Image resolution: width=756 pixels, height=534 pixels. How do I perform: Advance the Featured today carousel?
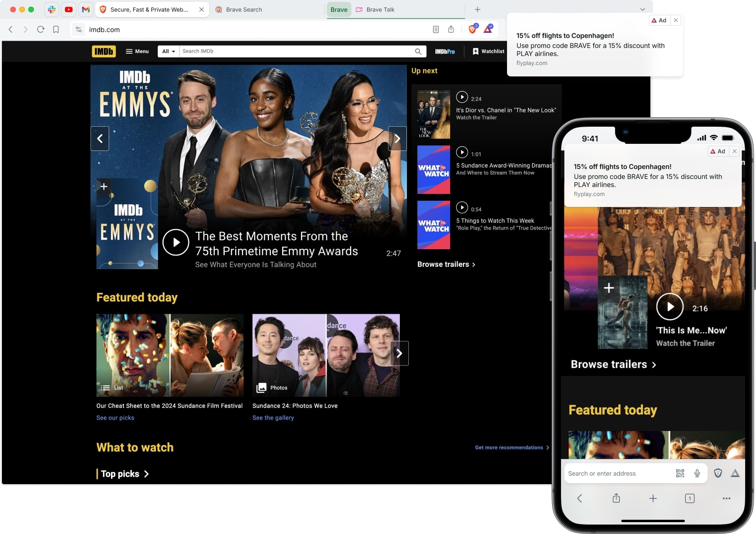pos(399,353)
